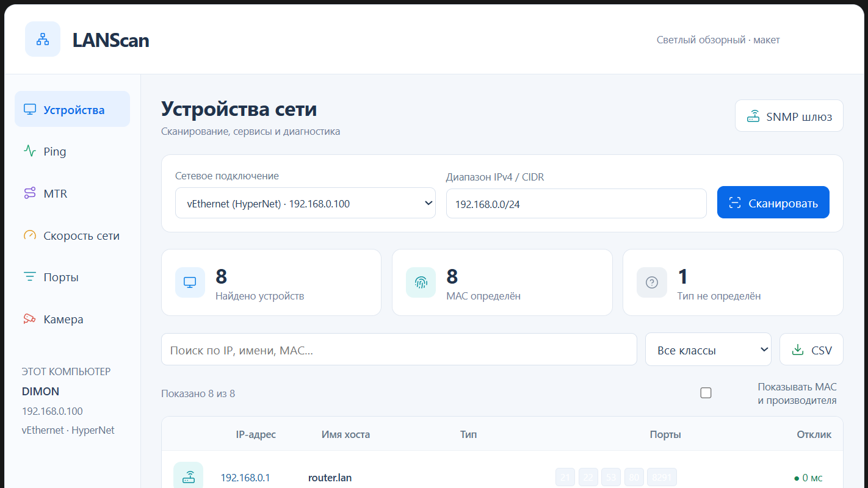Click the question mark icon on Тип не определён card

coord(651,282)
